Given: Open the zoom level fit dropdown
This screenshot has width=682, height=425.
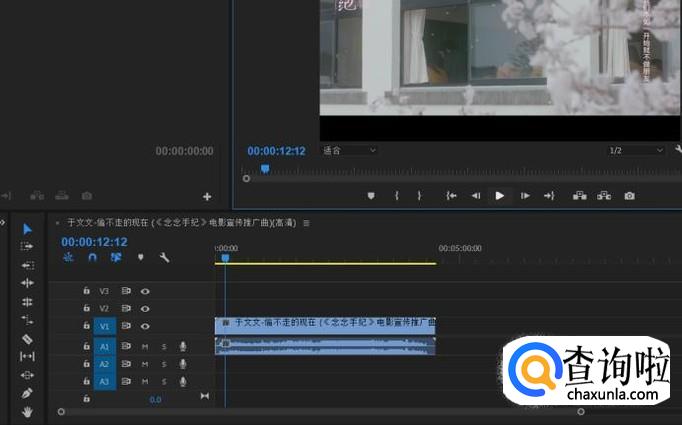Looking at the screenshot, I should point(348,150).
